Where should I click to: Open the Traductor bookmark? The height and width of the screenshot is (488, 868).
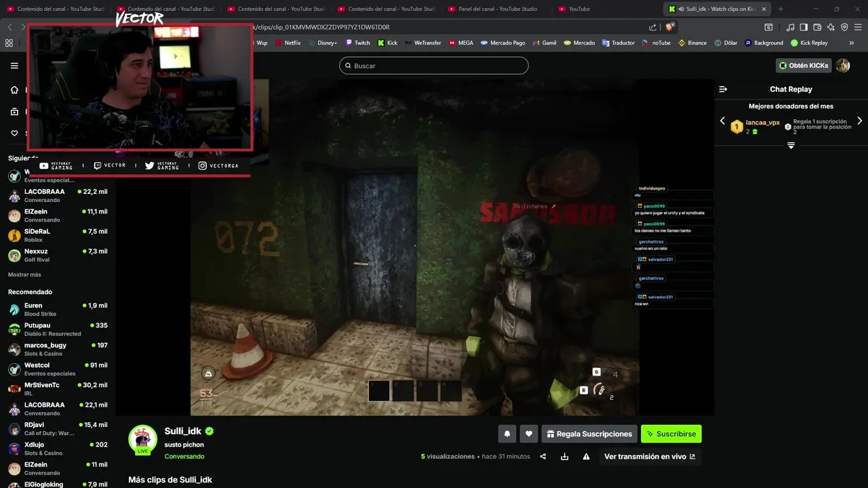[x=618, y=43]
